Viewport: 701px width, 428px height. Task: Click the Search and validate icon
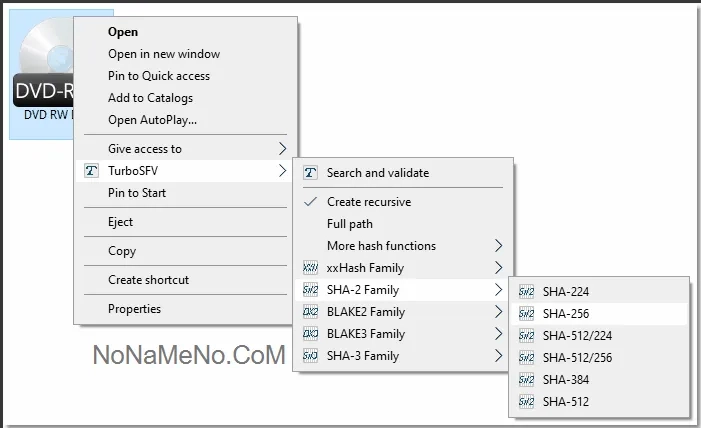pos(310,173)
